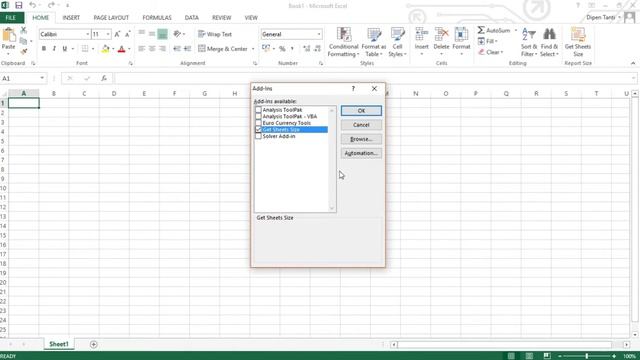Open the Name Box dropdown arrow
Image resolution: width=640 pixels, height=360 pixels.
tap(42, 78)
